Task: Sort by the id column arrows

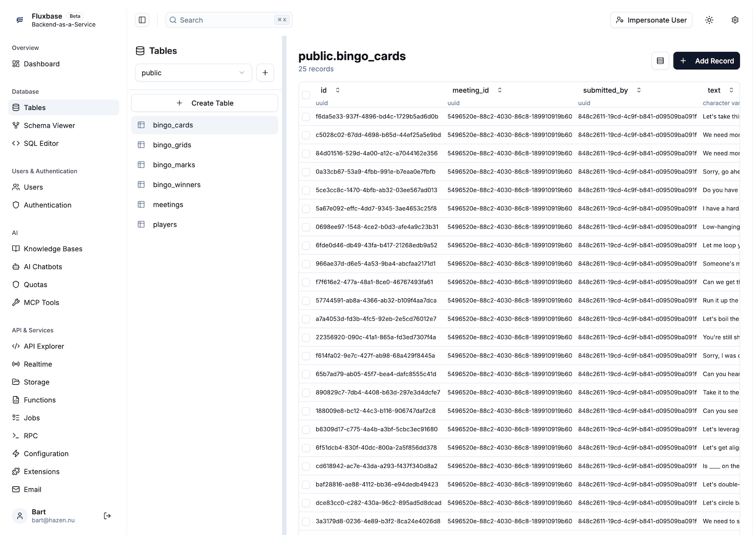Action: (337, 90)
